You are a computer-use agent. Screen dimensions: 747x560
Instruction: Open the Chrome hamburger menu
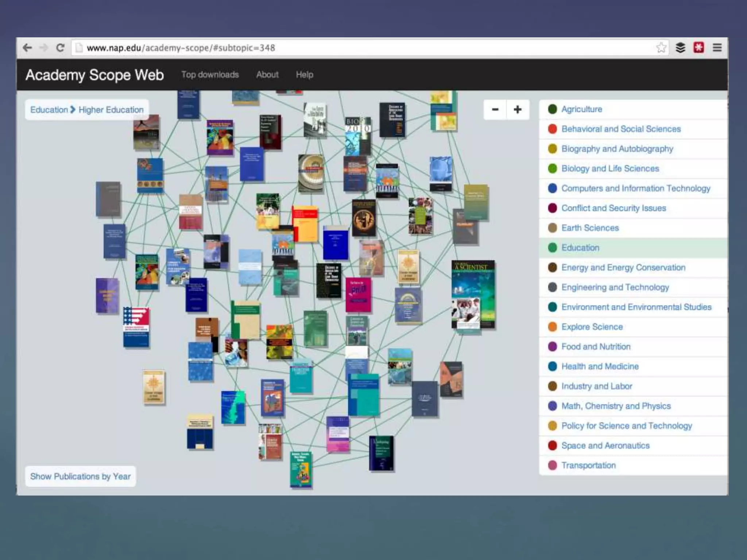click(x=717, y=48)
